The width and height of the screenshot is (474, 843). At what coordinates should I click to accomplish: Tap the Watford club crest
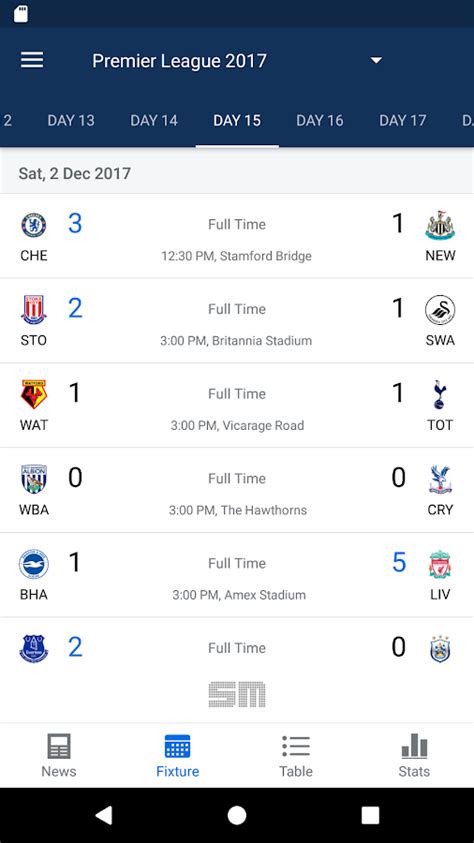[34, 394]
